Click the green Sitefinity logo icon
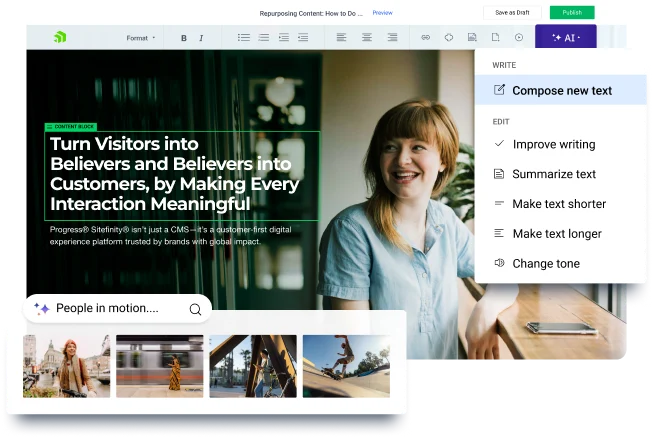The image size is (652, 437). point(60,37)
